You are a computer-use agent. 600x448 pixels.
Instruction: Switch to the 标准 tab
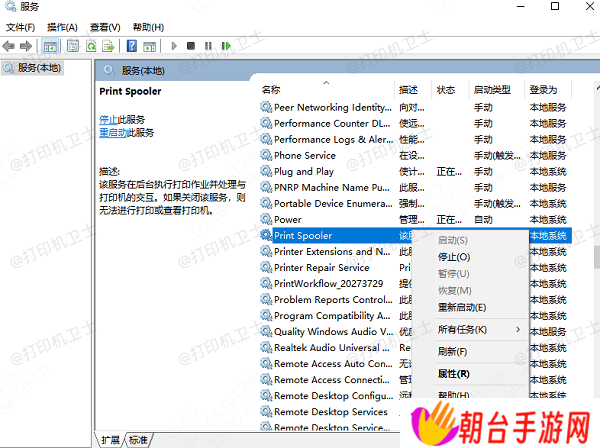pos(138,440)
